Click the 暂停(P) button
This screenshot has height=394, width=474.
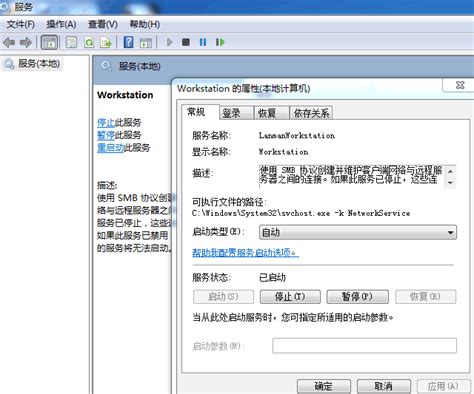coord(357,296)
